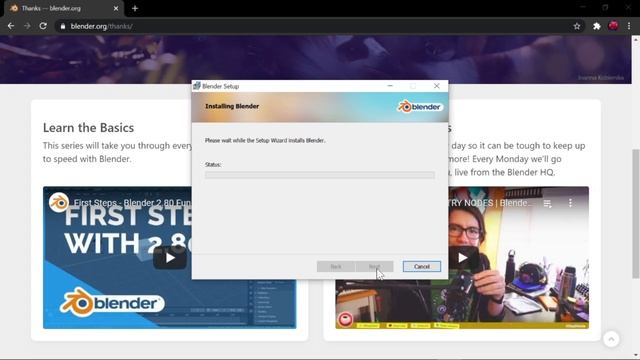Minimize the Blender Setup dialog
The width and height of the screenshot is (640, 360).
390,86
